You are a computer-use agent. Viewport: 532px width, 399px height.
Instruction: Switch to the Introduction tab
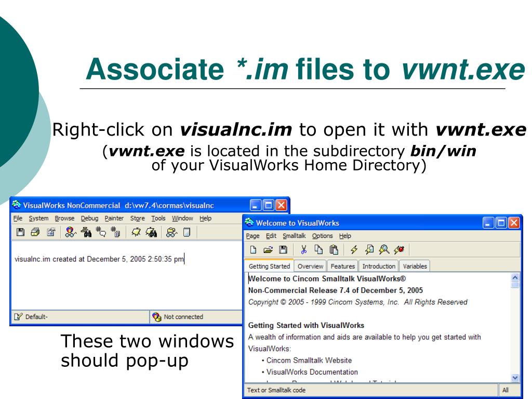click(x=379, y=267)
